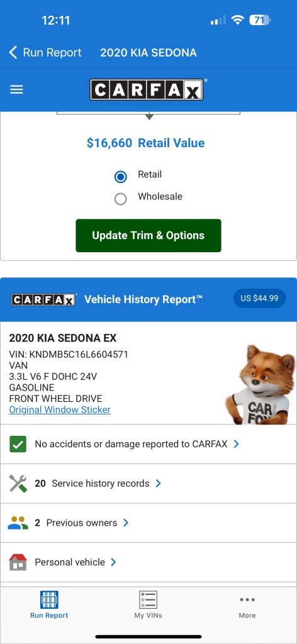Tap the wrench service history icon
The width and height of the screenshot is (297, 644).
tap(18, 484)
